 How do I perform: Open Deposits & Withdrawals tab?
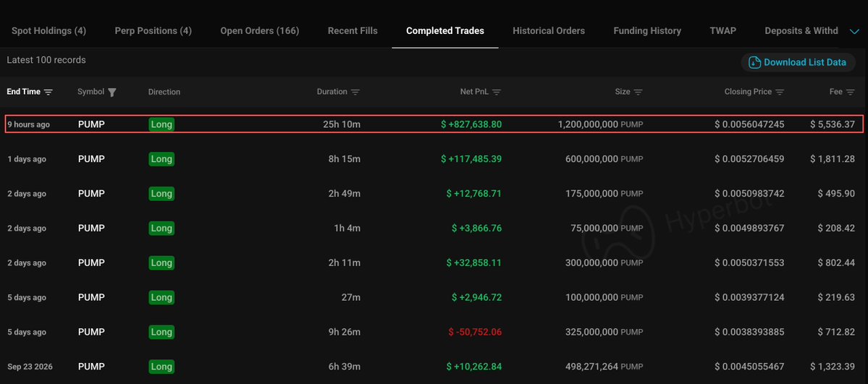(x=801, y=31)
